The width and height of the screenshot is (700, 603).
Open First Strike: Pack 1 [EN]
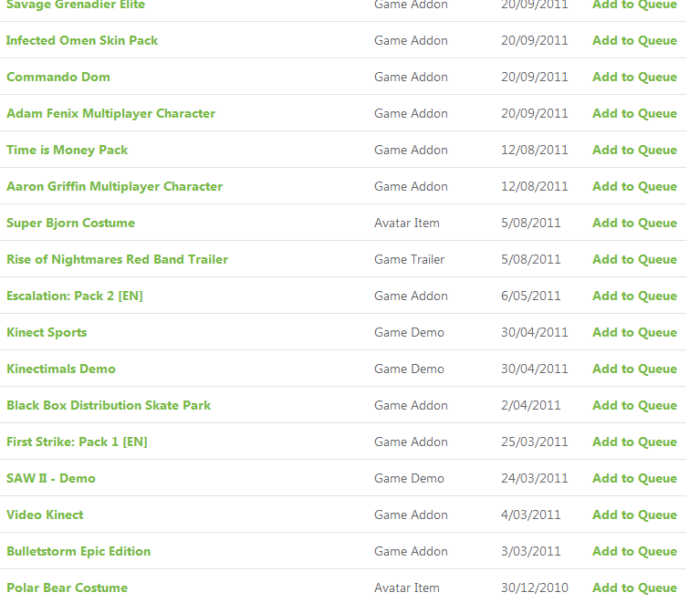tap(77, 442)
